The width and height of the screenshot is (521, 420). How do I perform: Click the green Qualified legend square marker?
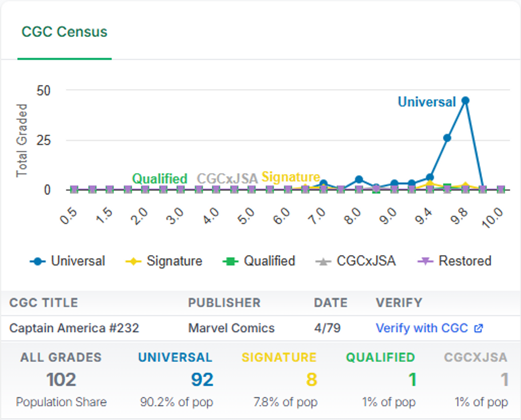(x=230, y=261)
